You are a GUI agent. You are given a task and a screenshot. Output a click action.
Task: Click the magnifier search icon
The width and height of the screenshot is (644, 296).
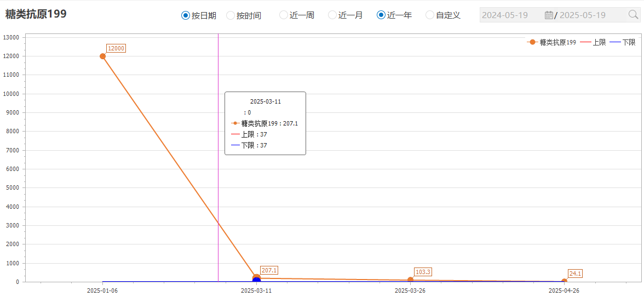point(633,15)
